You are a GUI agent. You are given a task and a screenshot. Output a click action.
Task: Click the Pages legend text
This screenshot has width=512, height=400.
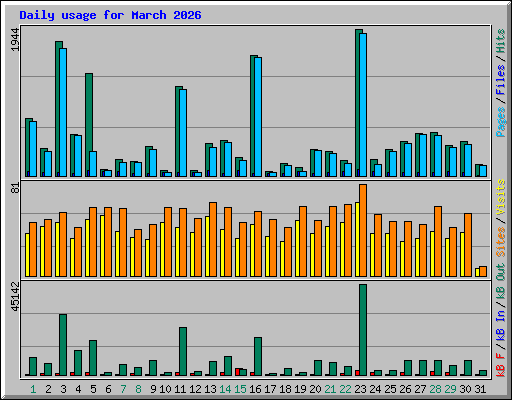point(501,121)
